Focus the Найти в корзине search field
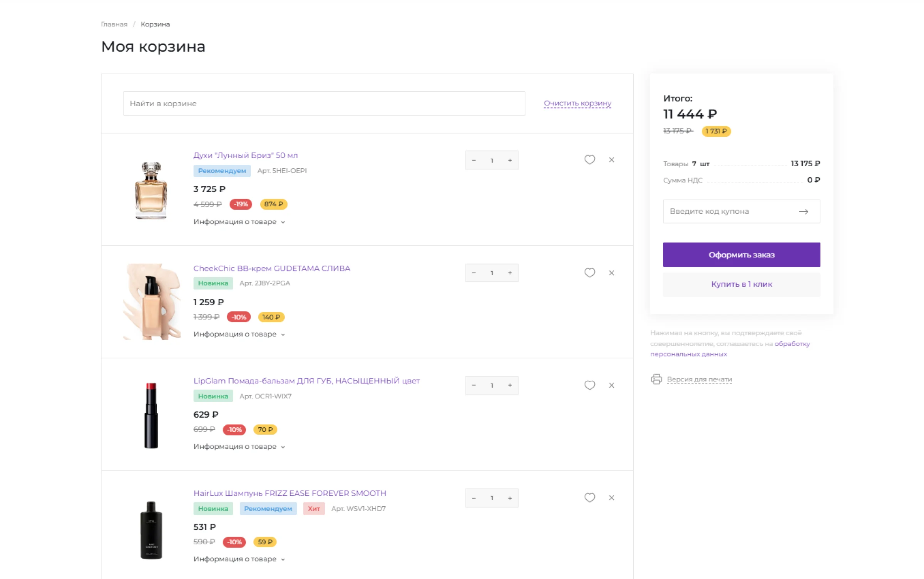924x579 pixels. 324,104
